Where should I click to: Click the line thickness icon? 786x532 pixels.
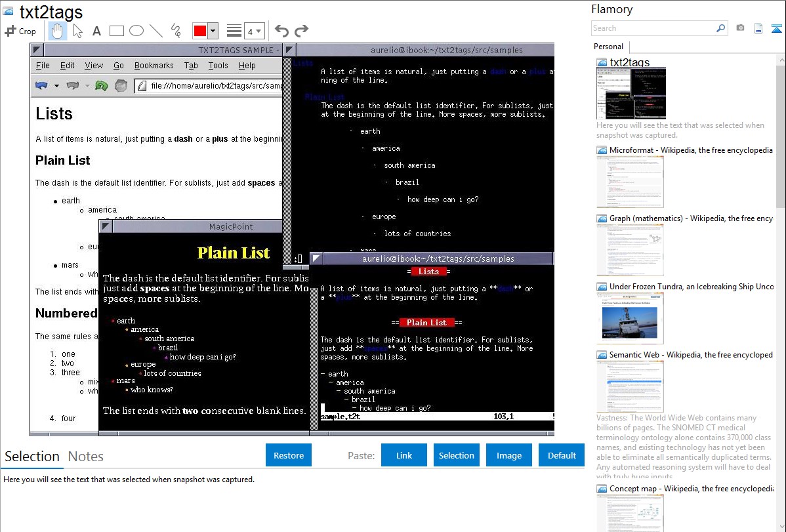coord(234,31)
